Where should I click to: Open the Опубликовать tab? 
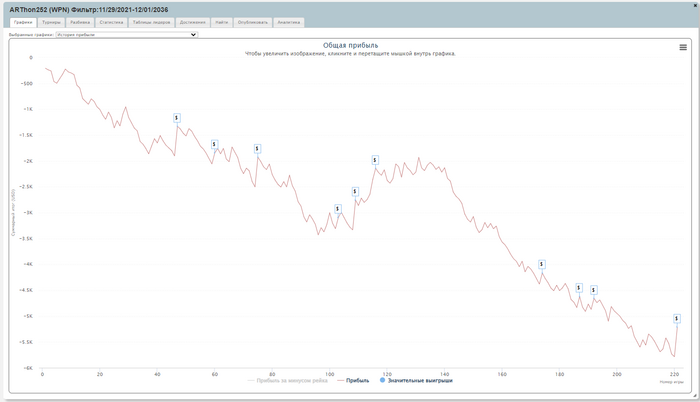[253, 22]
